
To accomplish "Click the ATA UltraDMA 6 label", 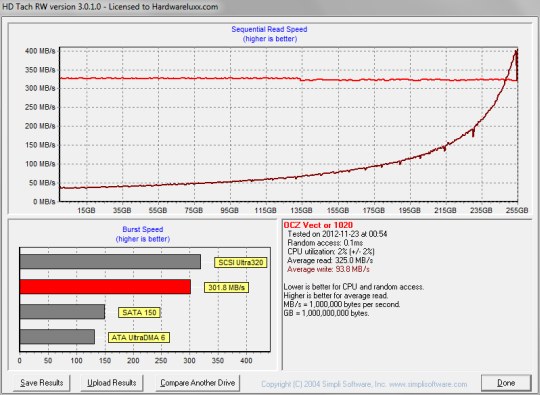I will click(x=139, y=337).
